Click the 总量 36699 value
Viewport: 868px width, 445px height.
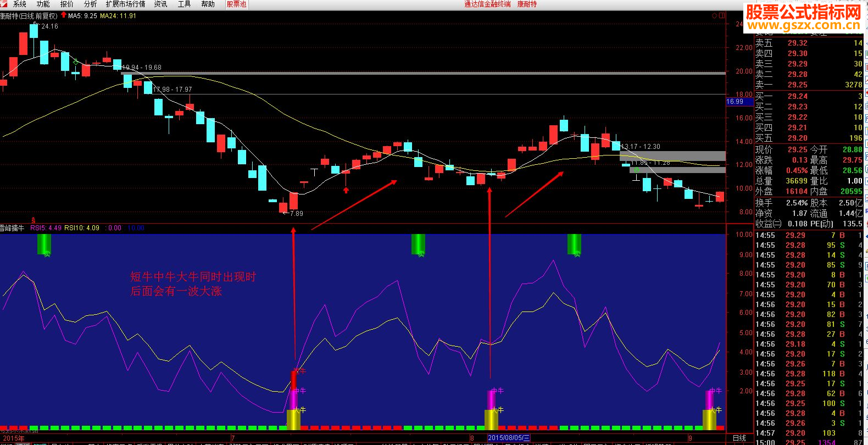(x=797, y=181)
